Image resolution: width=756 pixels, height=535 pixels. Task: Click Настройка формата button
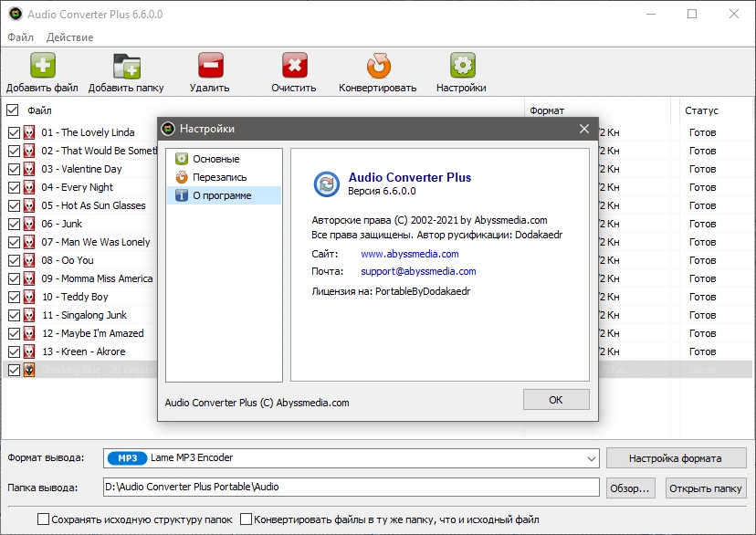coord(676,458)
